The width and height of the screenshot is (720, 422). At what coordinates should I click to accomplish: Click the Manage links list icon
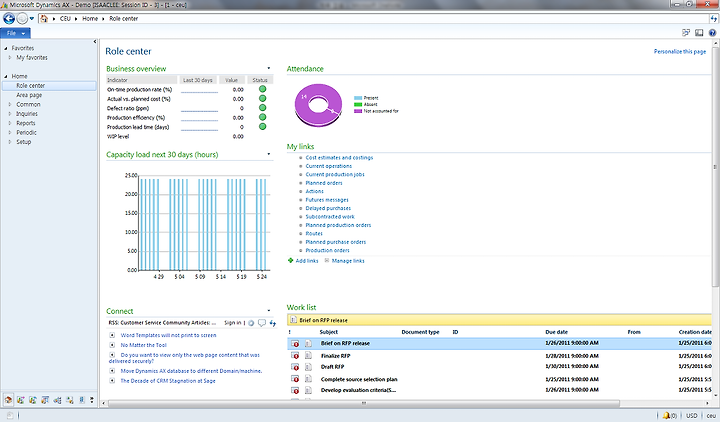coord(327,260)
